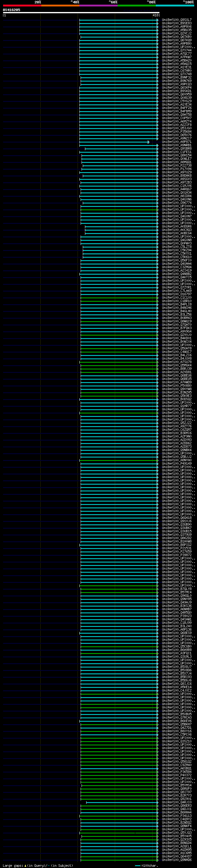197x868 pixels.
Task: Open hit UniRef100_B8NGD4
Action: point(176,842)
